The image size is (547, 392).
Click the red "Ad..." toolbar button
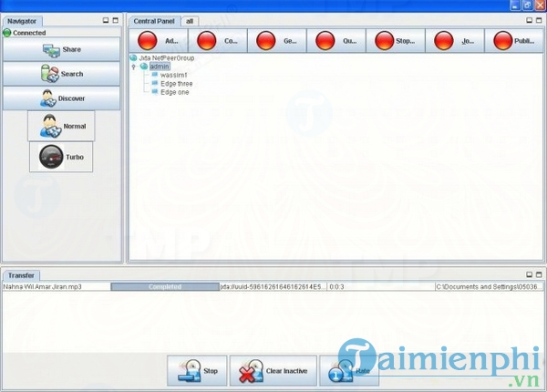tap(155, 41)
